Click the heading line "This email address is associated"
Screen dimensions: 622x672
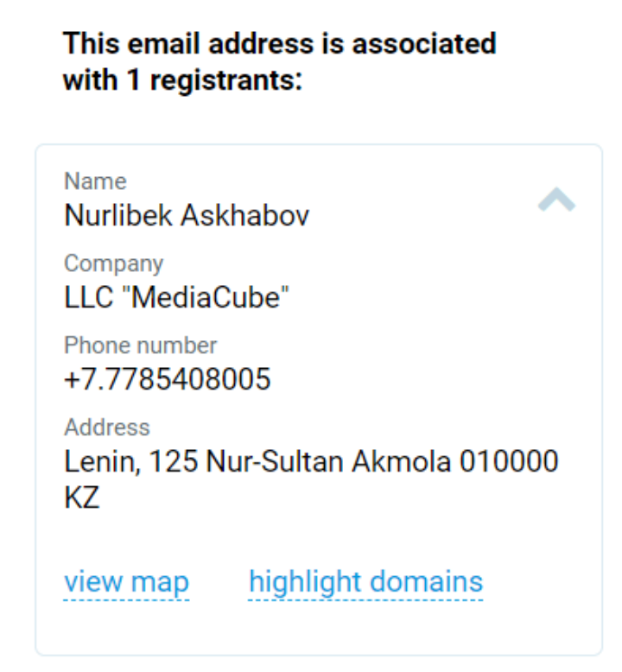(279, 43)
